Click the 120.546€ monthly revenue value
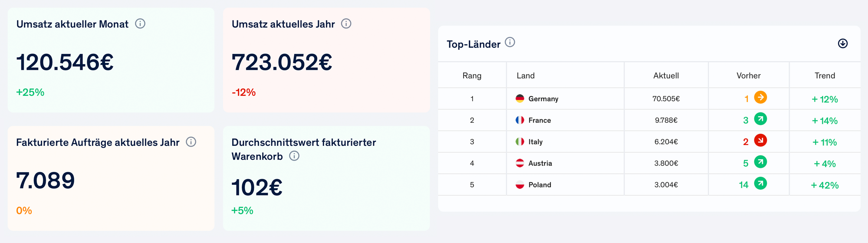This screenshot has width=868, height=243. click(65, 62)
